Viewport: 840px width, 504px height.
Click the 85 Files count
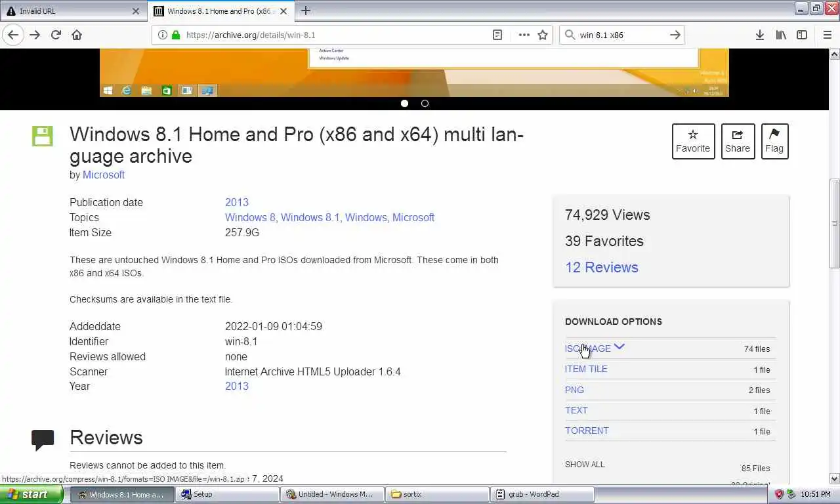[x=756, y=468]
